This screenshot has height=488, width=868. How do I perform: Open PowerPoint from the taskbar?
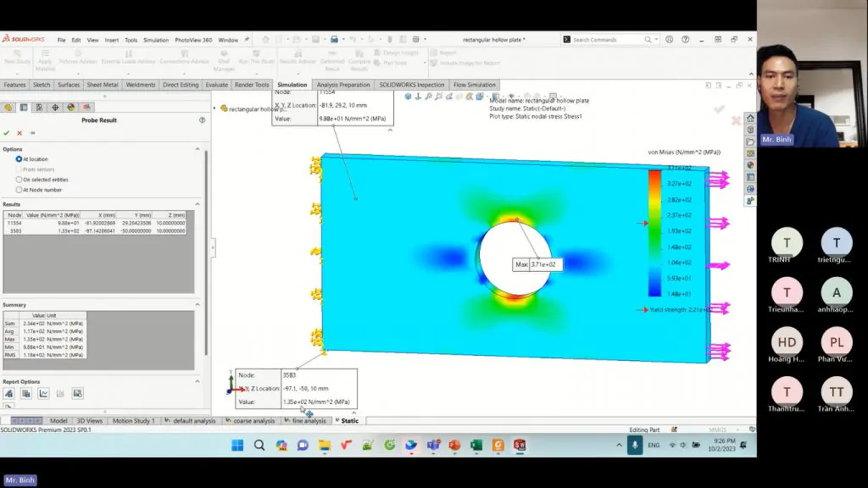[x=454, y=446]
